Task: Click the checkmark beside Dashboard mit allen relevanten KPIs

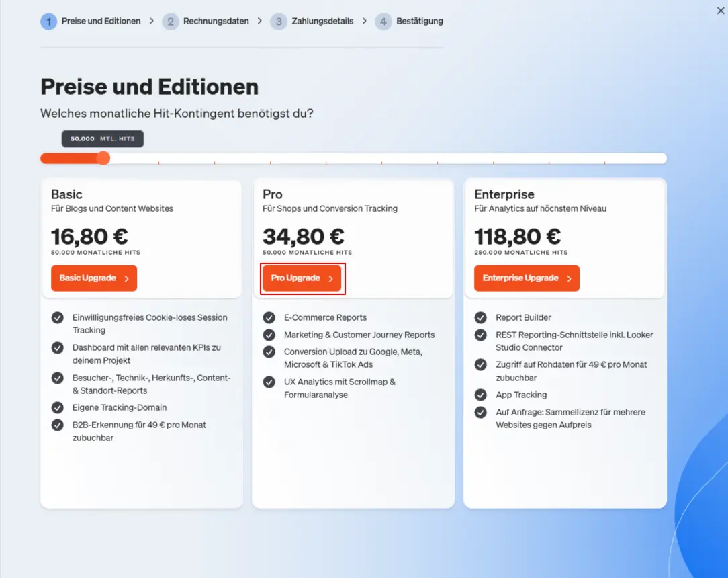Action: [x=57, y=347]
